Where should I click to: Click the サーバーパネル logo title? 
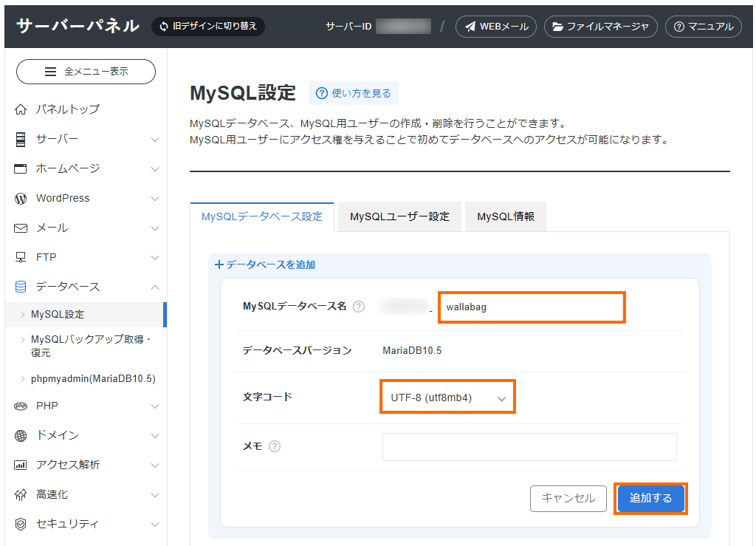[x=78, y=26]
